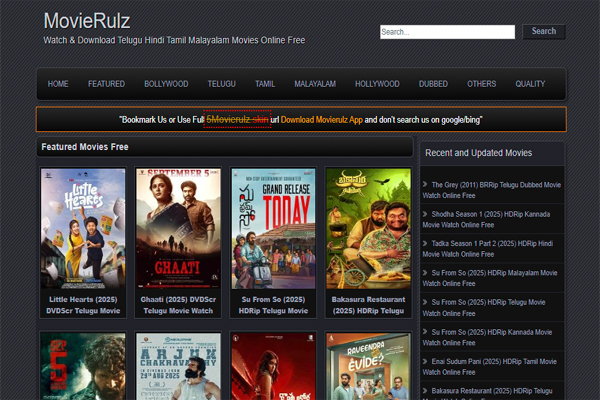Click the 5Movierulz.skin strikethrough link
This screenshot has width=600, height=400.
237,120
